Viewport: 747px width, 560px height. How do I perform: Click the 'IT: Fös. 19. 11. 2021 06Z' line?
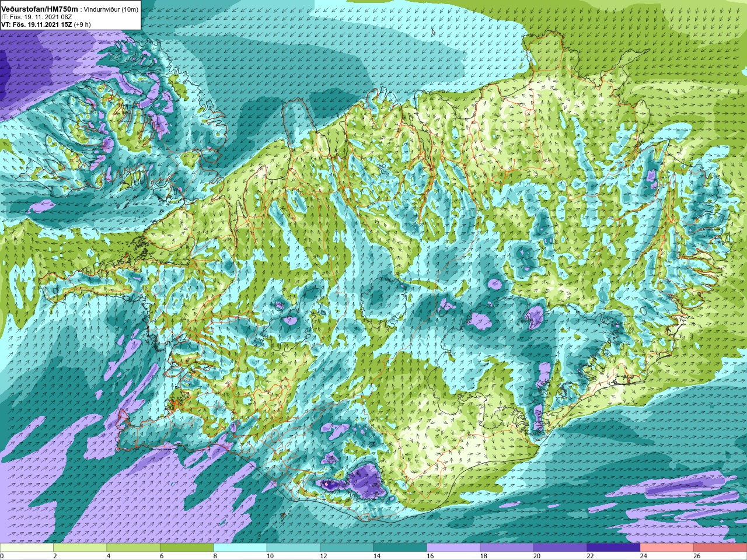[37, 17]
